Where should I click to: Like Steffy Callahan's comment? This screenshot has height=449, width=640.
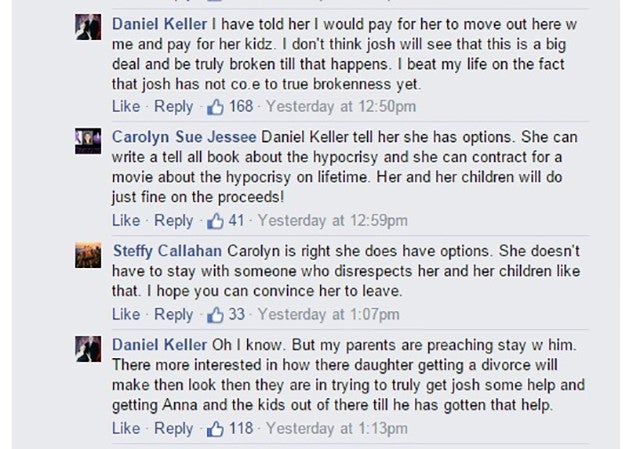pyautogui.click(x=126, y=314)
